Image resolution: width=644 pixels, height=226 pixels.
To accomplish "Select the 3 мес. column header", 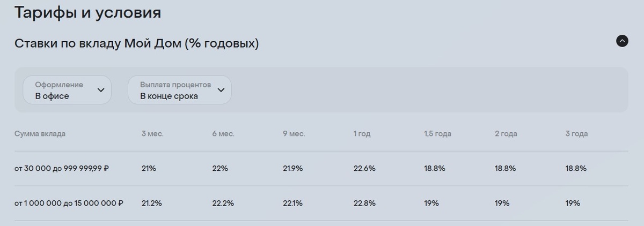I will (152, 134).
